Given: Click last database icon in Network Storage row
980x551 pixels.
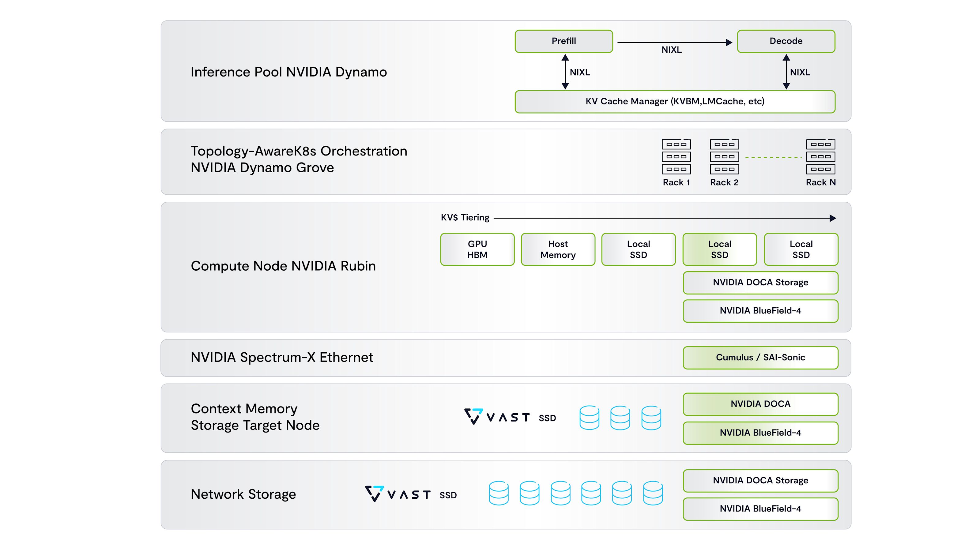Looking at the screenshot, I should 653,493.
